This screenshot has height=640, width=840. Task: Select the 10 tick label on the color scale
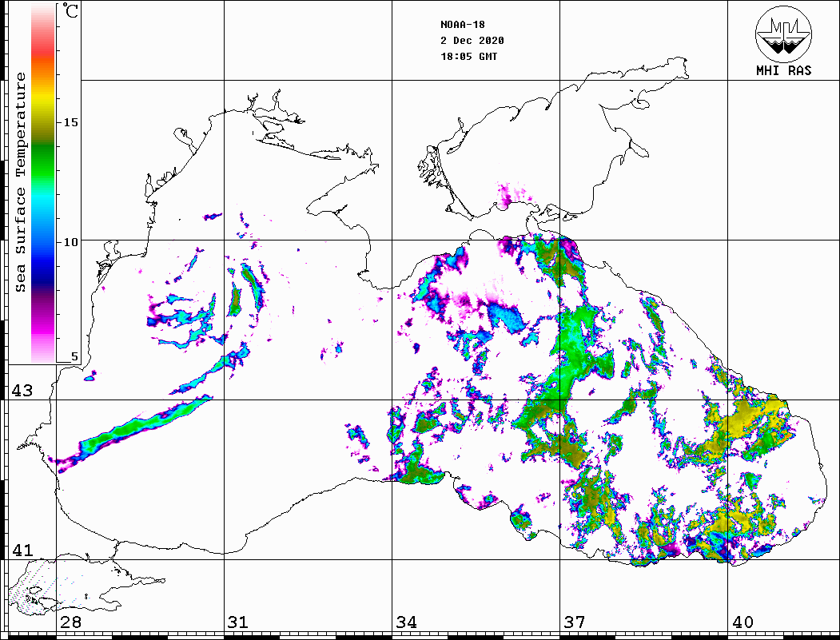point(71,241)
